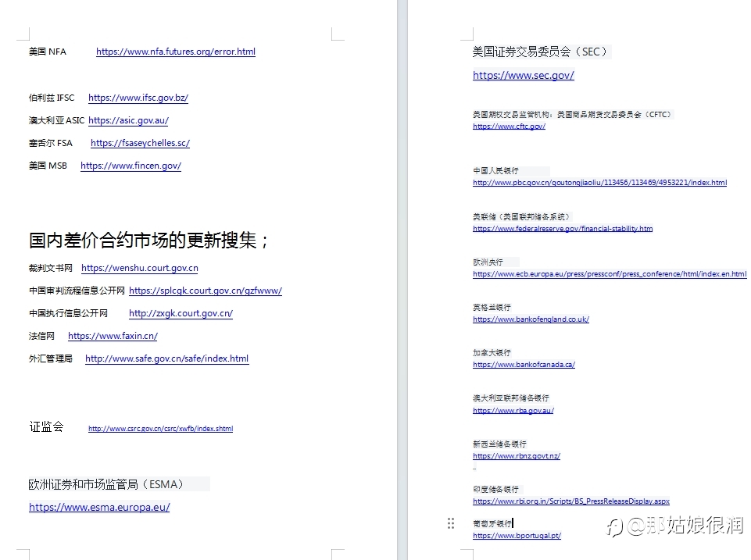Open the bankofengland.co.uk link
This screenshot has height=560, width=751.
pos(531,319)
